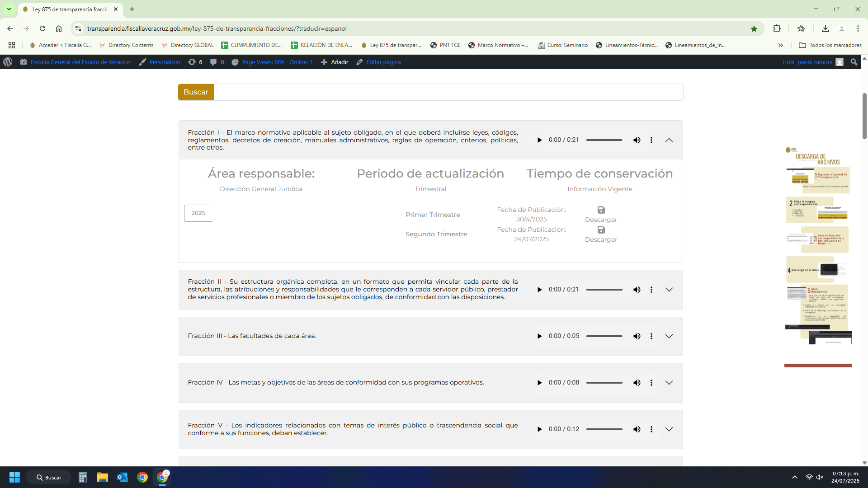Screen dimensions: 868x488
Task: Open the Chrome extensions icon
Action: tap(777, 28)
